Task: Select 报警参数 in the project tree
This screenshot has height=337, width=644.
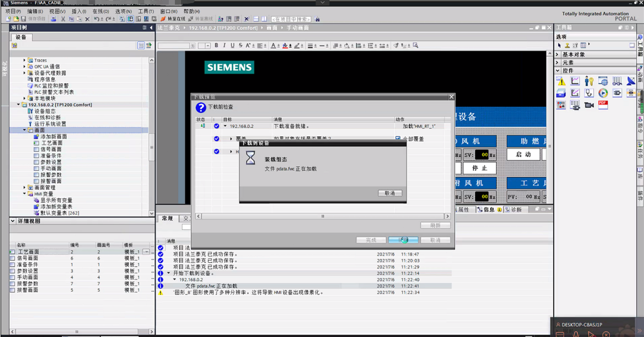Action: point(51,175)
